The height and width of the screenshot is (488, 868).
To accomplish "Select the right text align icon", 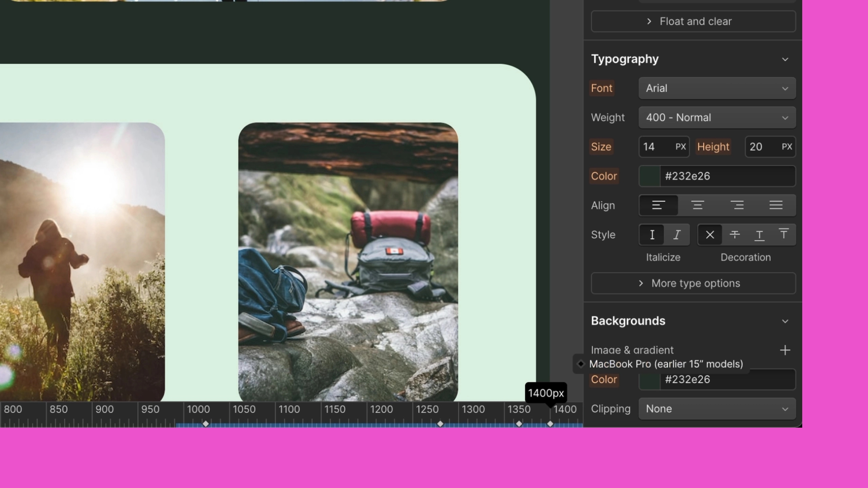I will click(737, 205).
